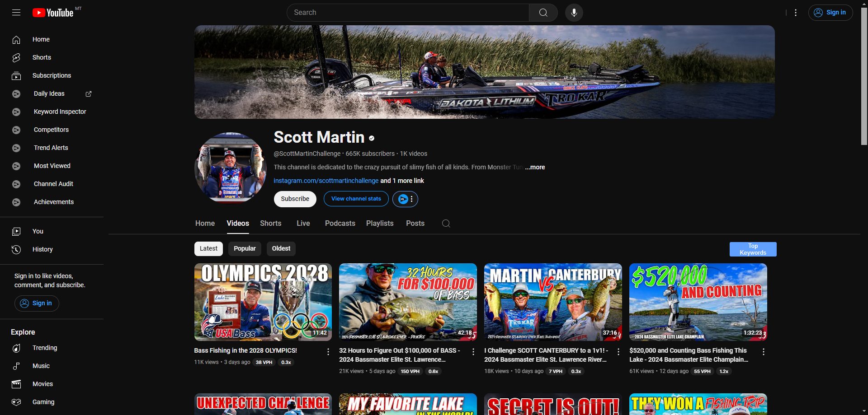
Task: Open the instagram.com/scottmartinchallenge link
Action: (x=326, y=181)
